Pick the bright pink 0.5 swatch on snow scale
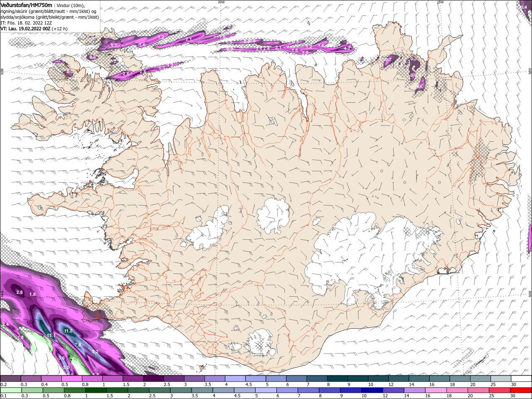 point(71,379)
